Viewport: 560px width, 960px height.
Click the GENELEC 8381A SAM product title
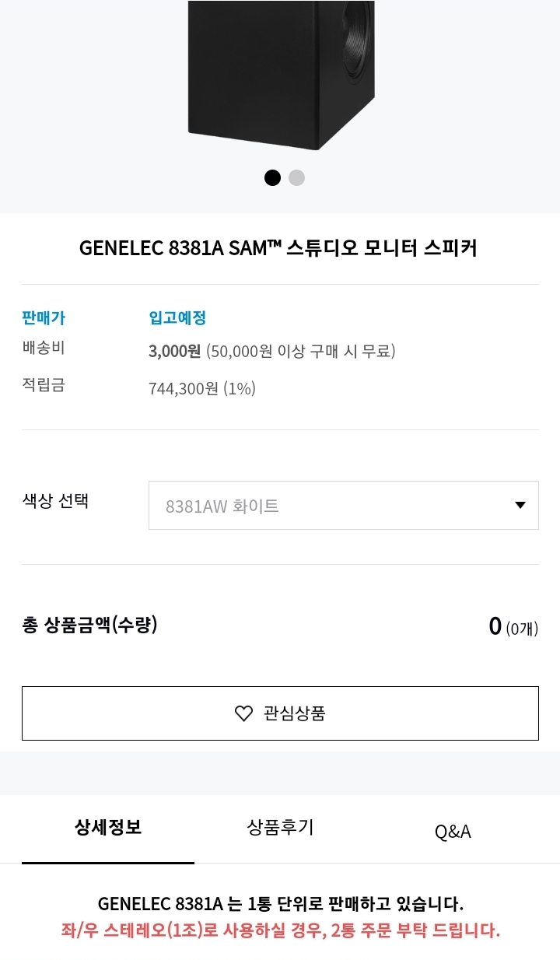278,248
